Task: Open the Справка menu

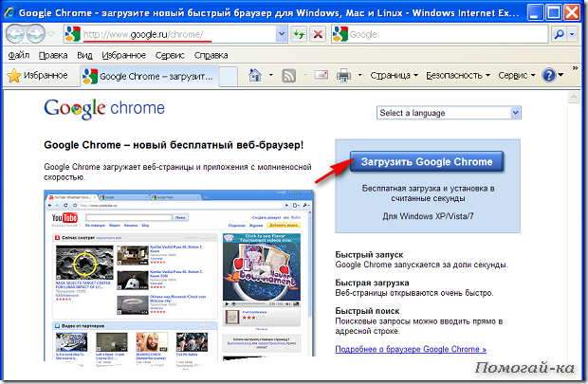Action: [211, 55]
